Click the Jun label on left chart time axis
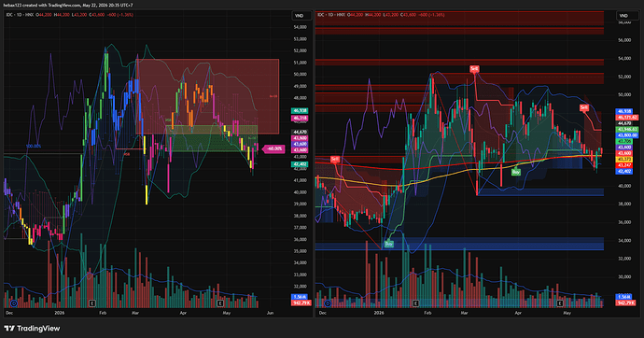 click(270, 313)
